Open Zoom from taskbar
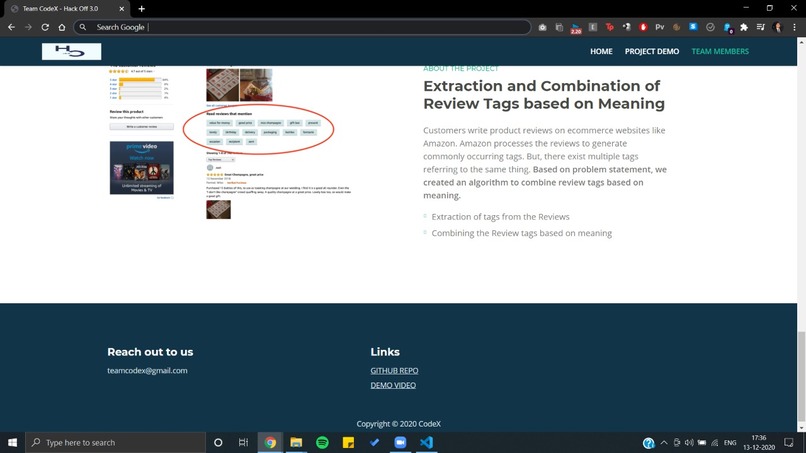This screenshot has height=453, width=806. pyautogui.click(x=400, y=442)
